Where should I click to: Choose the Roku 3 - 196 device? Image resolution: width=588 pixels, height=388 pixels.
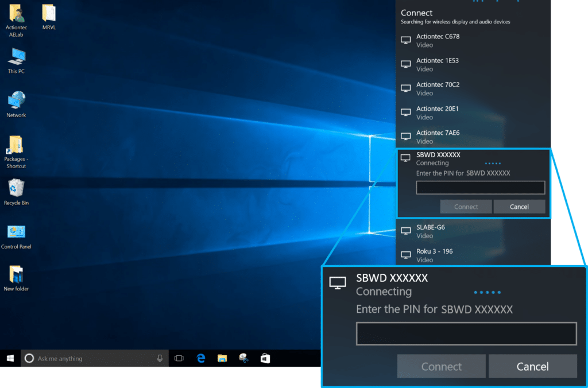(473, 255)
